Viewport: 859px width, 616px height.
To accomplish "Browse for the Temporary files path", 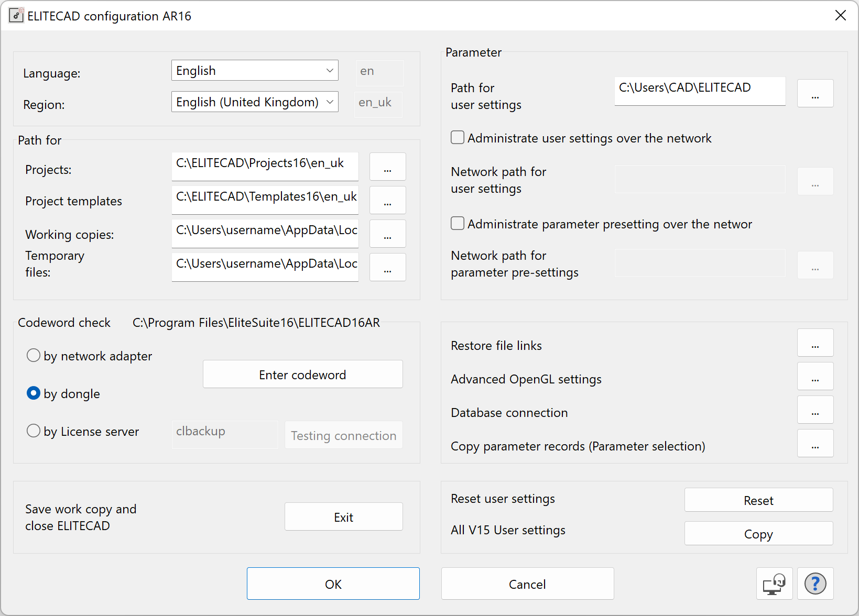I will click(387, 267).
